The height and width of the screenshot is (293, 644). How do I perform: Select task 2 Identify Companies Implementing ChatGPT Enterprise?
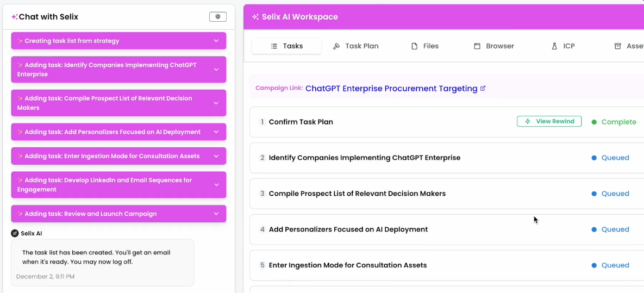pos(447,158)
